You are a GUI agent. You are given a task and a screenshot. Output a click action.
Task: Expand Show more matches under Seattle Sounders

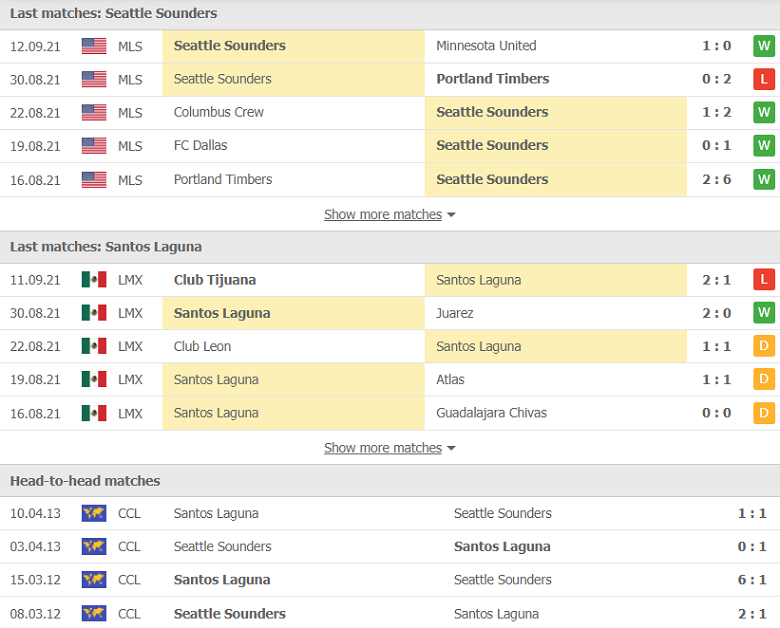390,214
